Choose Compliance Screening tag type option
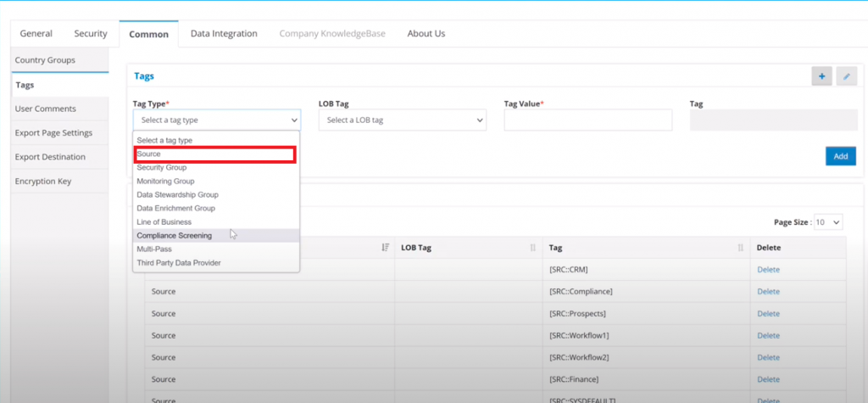 175,235
